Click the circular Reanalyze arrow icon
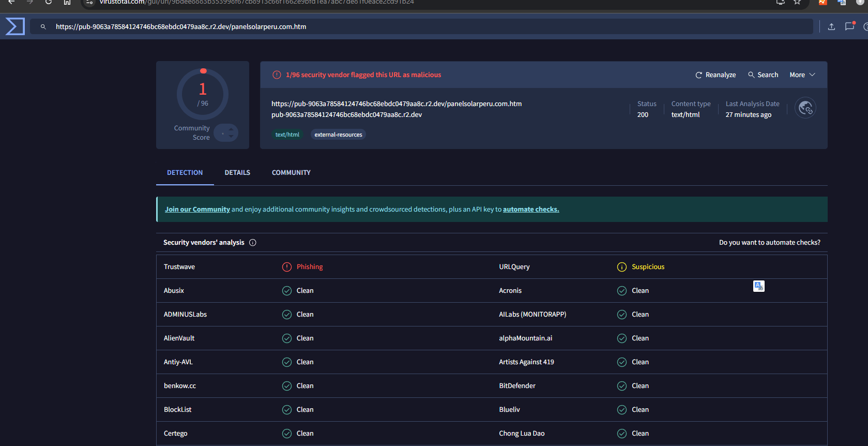Viewport: 868px width, 446px height. pos(699,75)
